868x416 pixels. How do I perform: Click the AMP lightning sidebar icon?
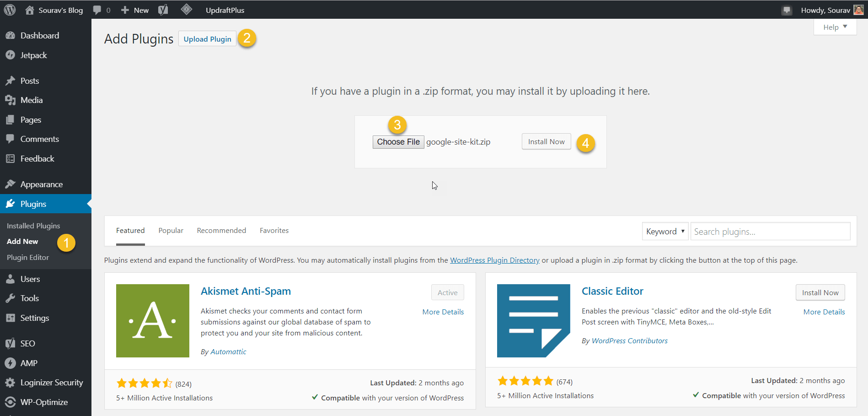click(x=11, y=363)
